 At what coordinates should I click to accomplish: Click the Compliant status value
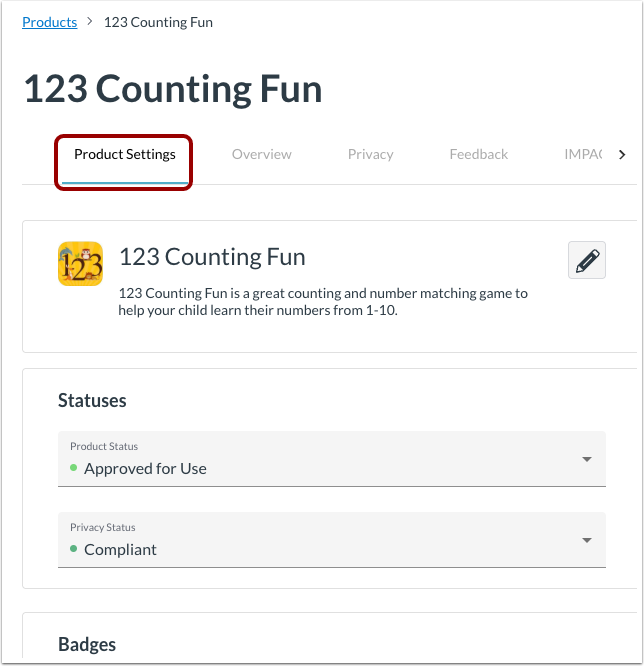pos(120,550)
